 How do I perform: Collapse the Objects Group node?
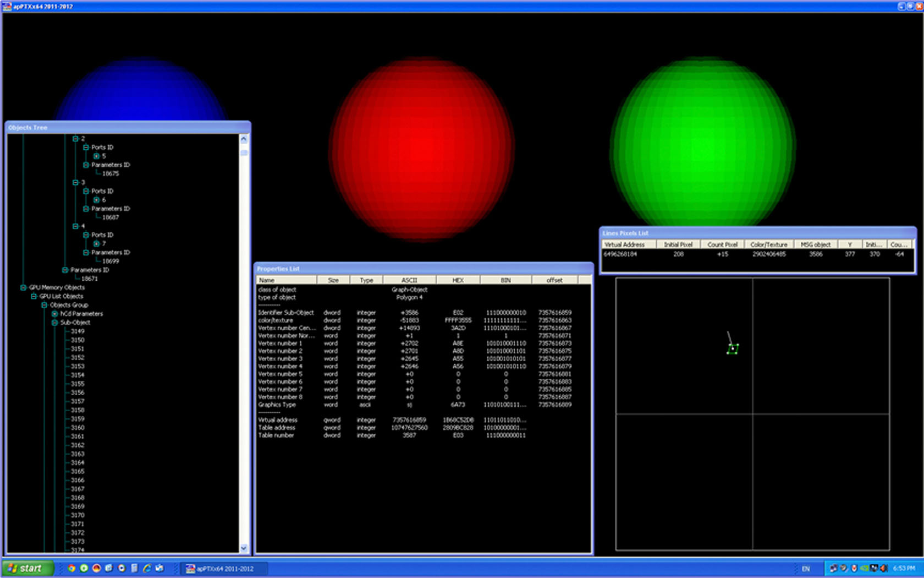(44, 305)
